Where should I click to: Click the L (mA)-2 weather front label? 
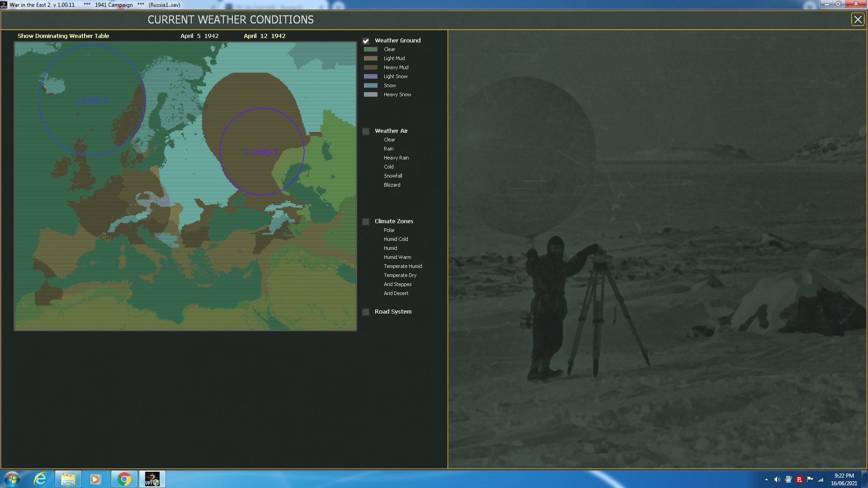point(262,152)
